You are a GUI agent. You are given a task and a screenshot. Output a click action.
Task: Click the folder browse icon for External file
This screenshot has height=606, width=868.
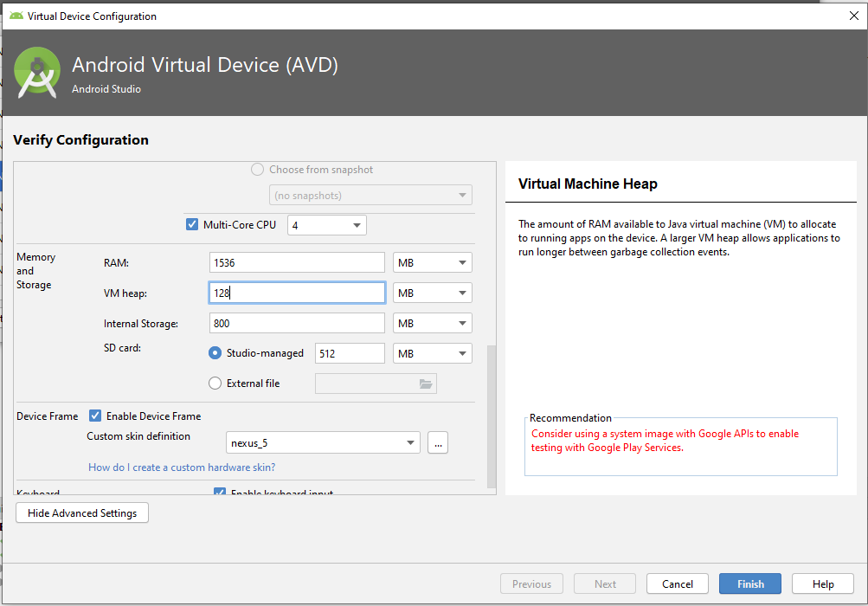425,384
